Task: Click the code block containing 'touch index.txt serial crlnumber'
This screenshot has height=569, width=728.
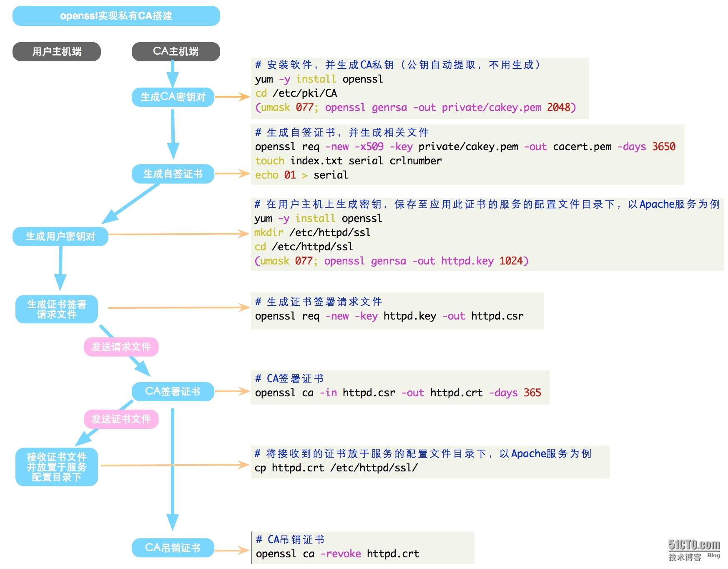Action: tap(468, 154)
